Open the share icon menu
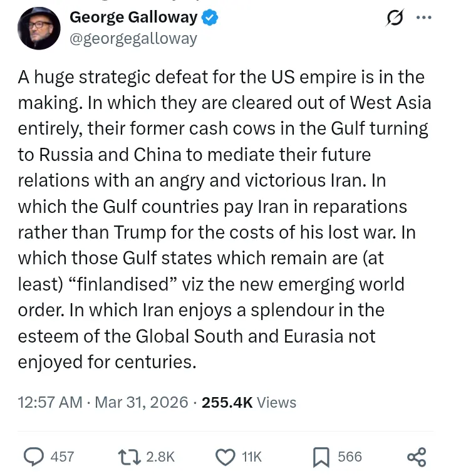Image resolution: width=451 pixels, height=476 pixels. [417, 457]
